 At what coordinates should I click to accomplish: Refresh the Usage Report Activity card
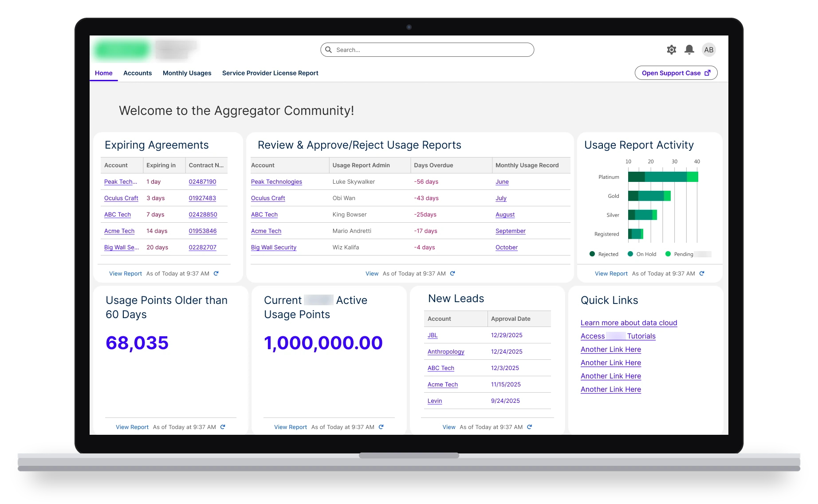(x=702, y=273)
